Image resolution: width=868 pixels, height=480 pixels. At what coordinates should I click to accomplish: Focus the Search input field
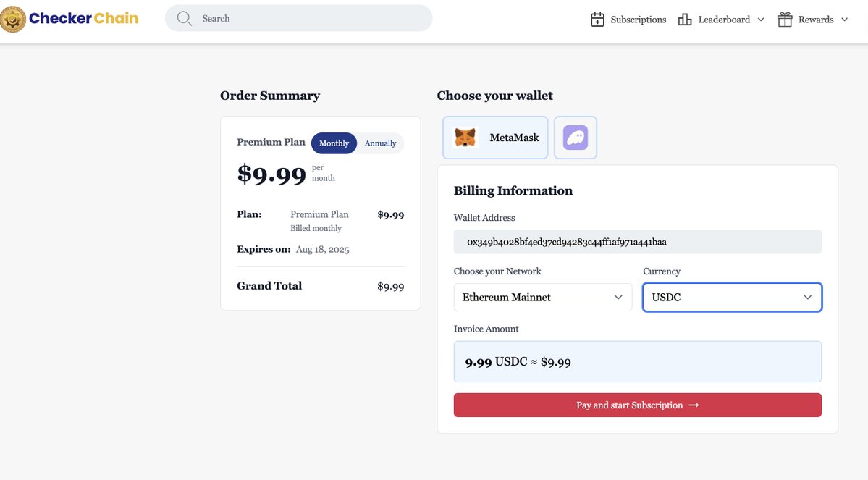point(298,18)
